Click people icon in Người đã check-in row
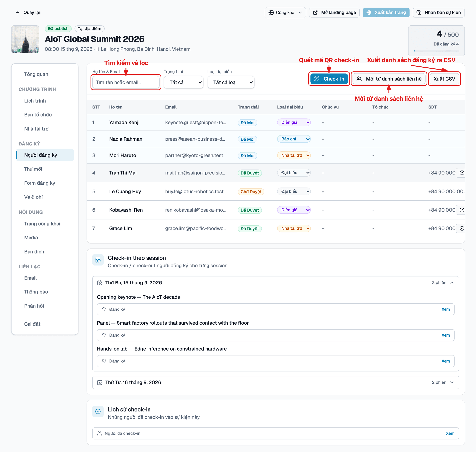 coord(99,433)
